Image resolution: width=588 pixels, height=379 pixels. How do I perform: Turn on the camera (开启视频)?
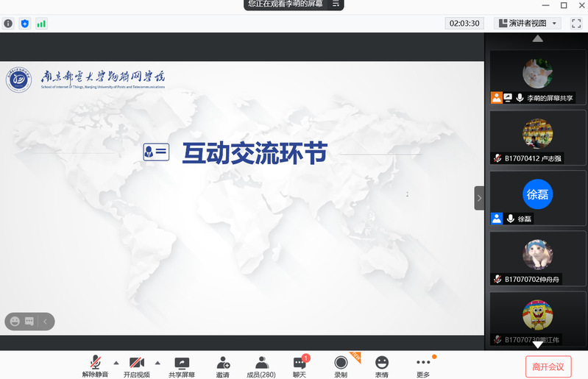click(136, 366)
